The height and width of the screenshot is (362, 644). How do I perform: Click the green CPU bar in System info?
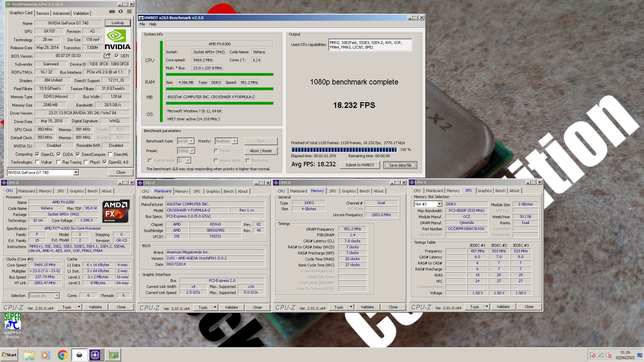click(x=219, y=74)
